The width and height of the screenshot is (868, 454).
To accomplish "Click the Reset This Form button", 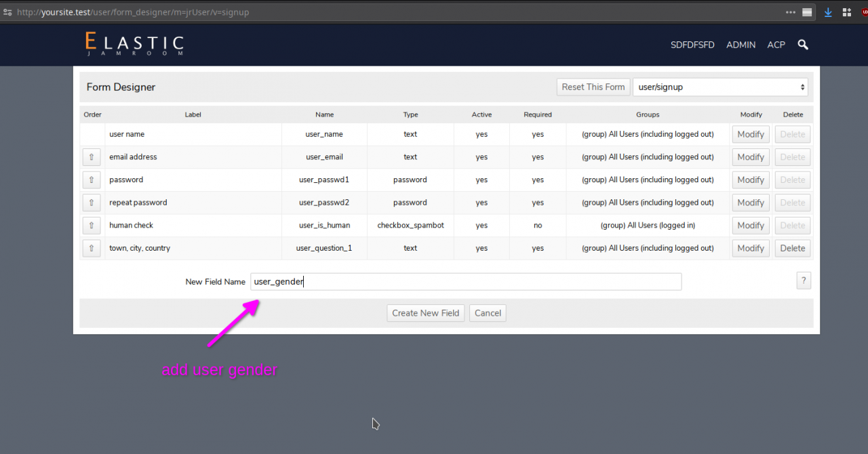I will tap(593, 87).
